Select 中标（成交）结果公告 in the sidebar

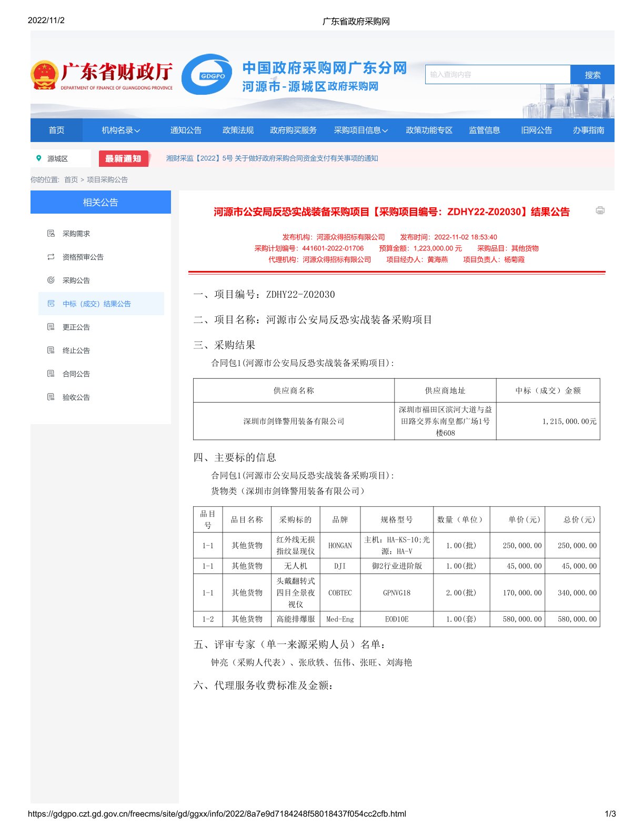pyautogui.click(x=96, y=304)
